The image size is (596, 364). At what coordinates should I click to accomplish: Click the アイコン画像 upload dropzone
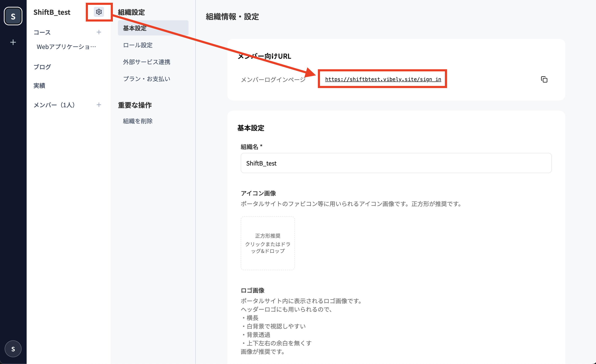click(x=268, y=243)
